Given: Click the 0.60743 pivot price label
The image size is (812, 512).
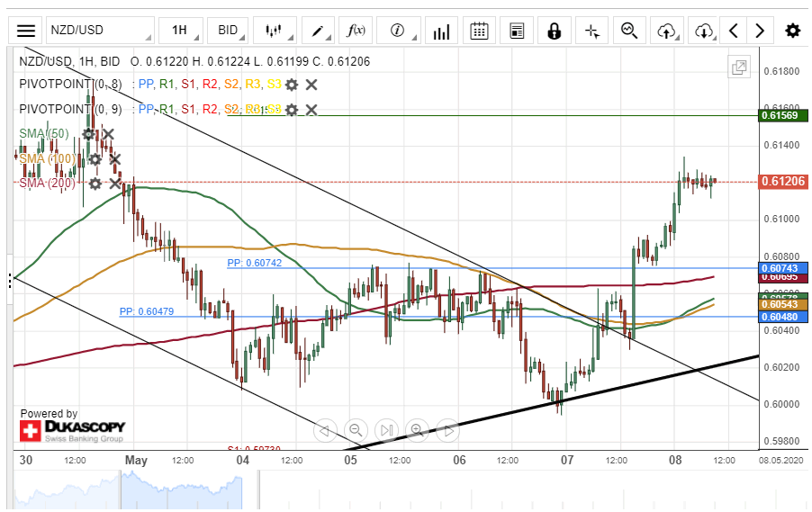Looking at the screenshot, I should pyautogui.click(x=783, y=268).
